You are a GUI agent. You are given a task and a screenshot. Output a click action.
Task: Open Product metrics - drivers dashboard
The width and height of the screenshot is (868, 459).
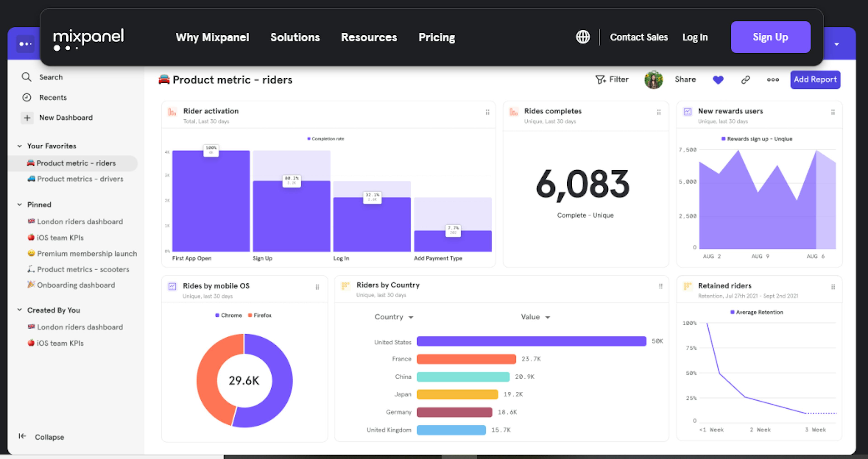[75, 179]
